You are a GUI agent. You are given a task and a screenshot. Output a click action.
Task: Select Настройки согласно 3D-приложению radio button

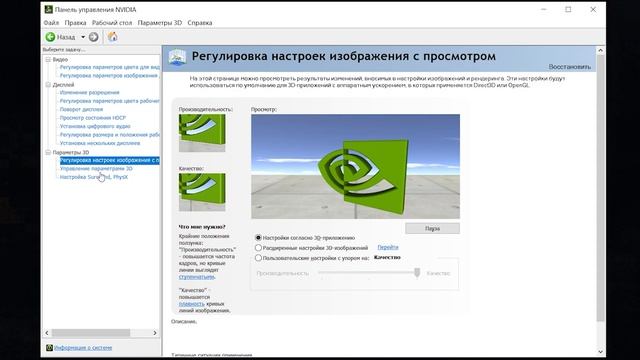258,238
